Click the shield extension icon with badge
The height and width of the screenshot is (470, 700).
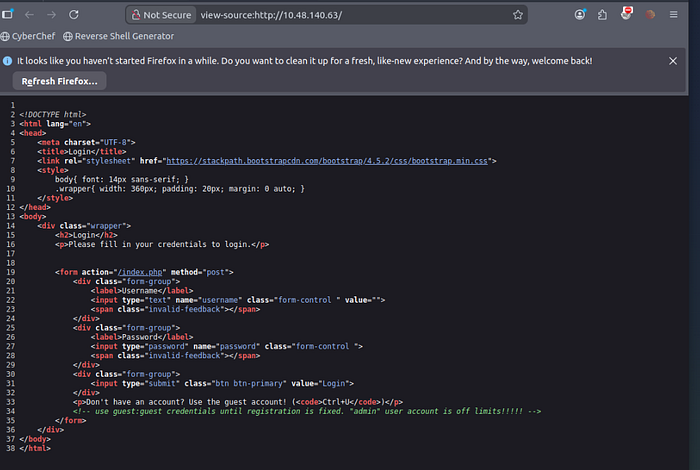[626, 14]
